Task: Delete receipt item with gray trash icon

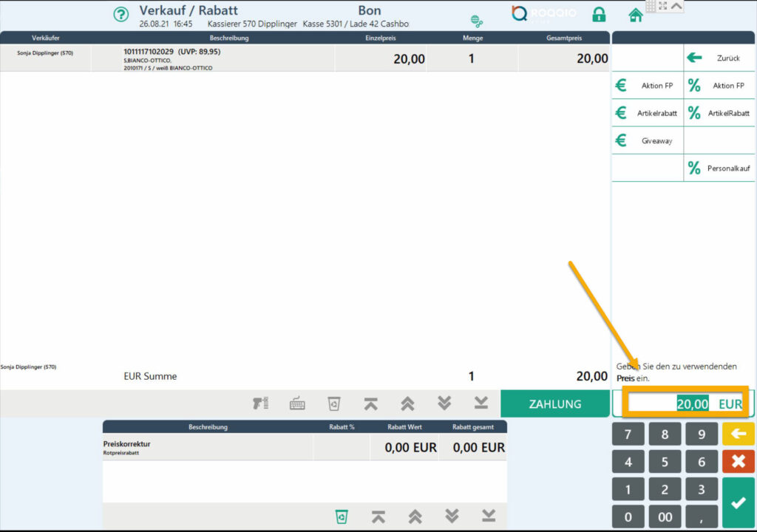Action: click(334, 403)
